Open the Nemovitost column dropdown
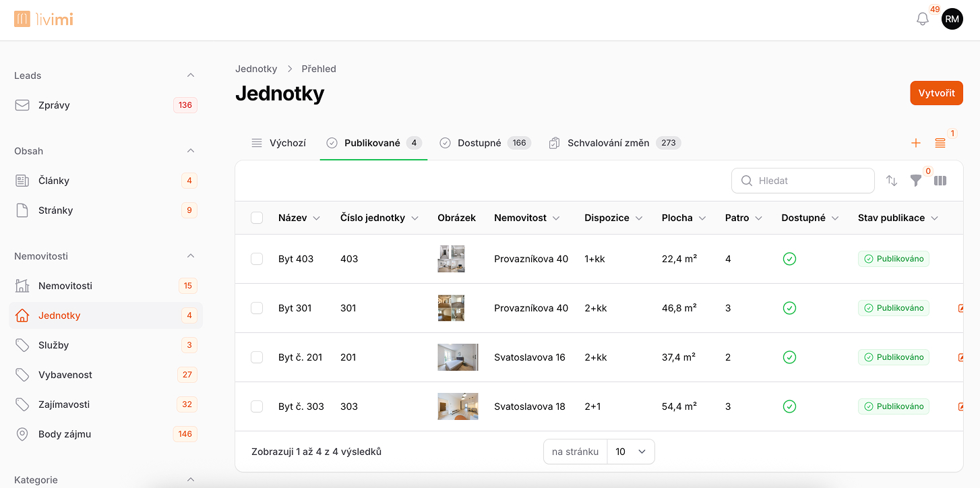 (x=557, y=218)
